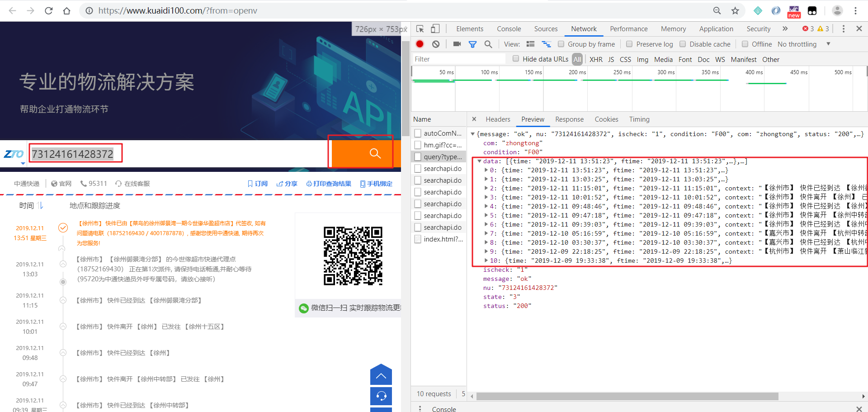Toggle the network overview waterfall icon
This screenshot has height=412, width=868.
point(547,44)
